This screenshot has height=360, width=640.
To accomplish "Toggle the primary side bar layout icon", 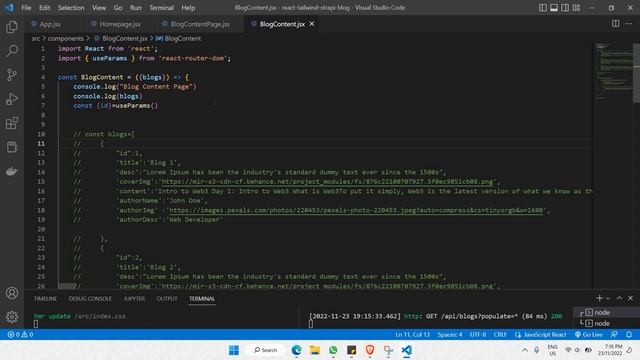I will tap(543, 8).
